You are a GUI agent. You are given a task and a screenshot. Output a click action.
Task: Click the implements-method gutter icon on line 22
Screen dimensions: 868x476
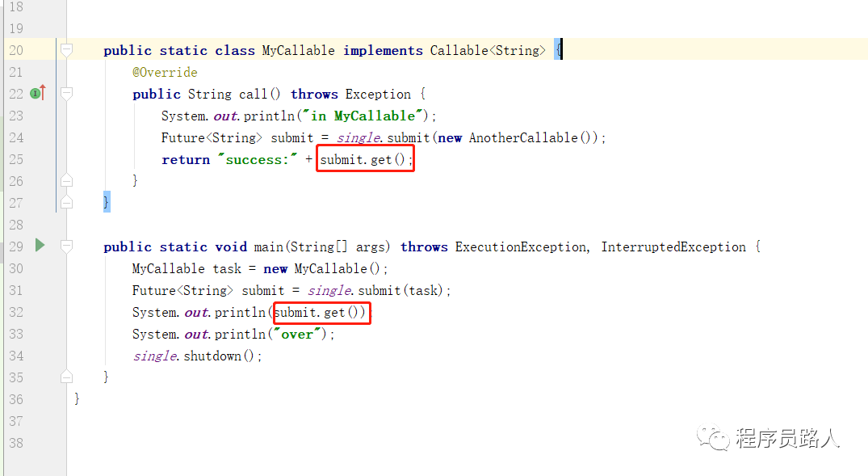pos(38,93)
